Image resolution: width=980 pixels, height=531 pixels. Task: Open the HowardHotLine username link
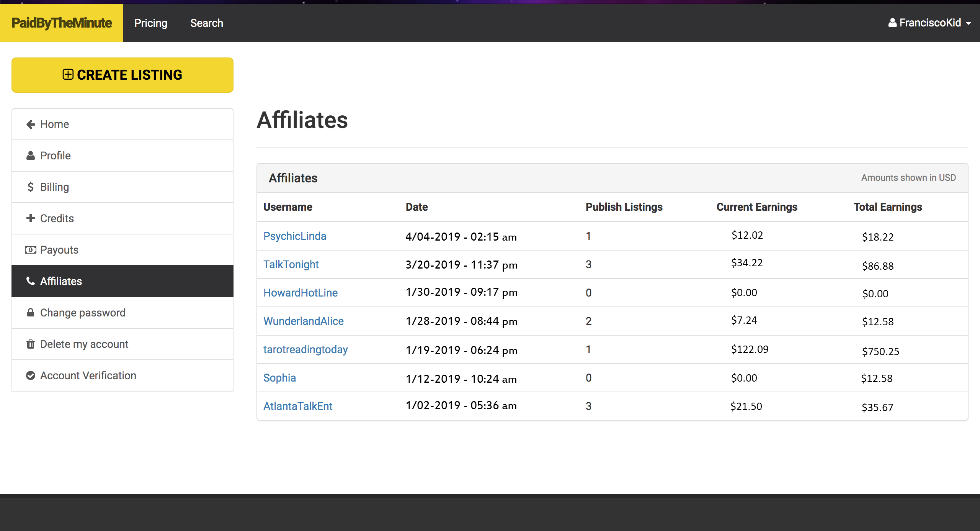click(x=300, y=293)
